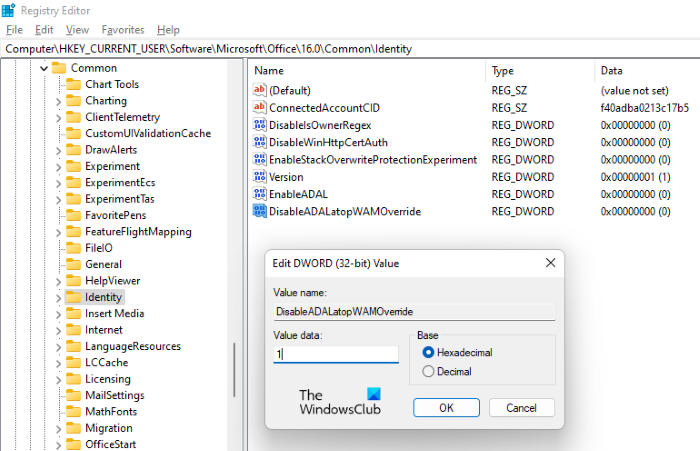Click the ClientTelemetry folder icon

click(x=73, y=117)
